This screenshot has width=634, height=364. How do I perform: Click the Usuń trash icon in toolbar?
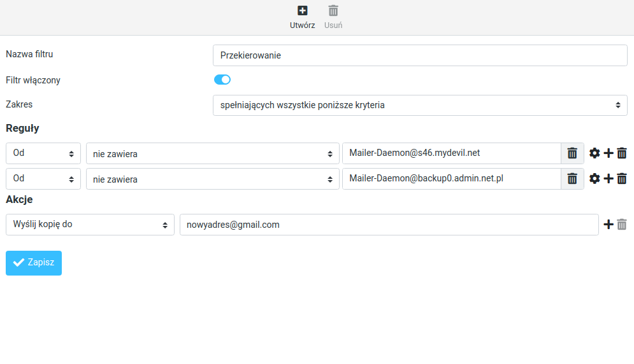333,11
